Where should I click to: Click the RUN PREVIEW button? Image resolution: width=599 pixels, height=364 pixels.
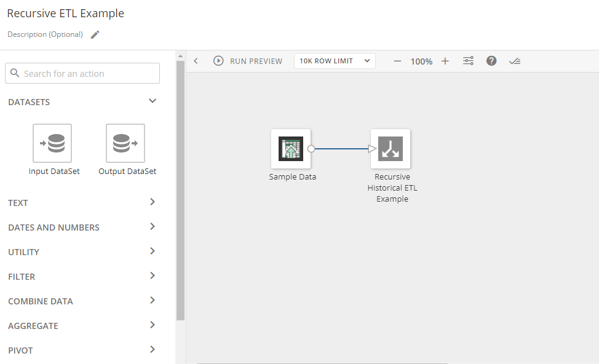(248, 61)
